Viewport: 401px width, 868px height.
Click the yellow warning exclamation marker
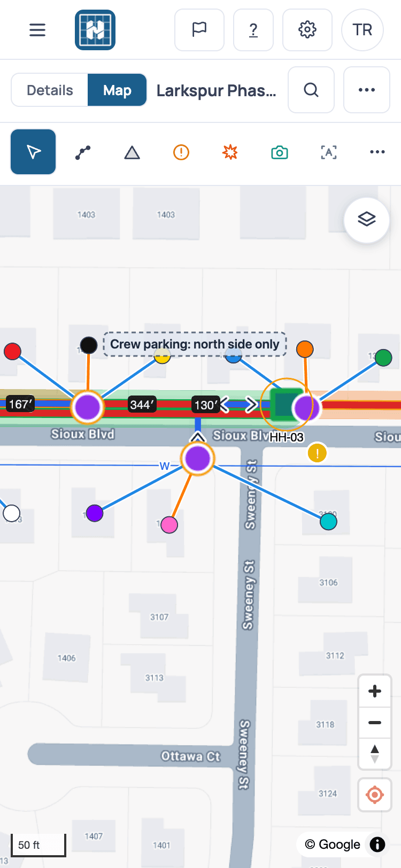(x=317, y=453)
